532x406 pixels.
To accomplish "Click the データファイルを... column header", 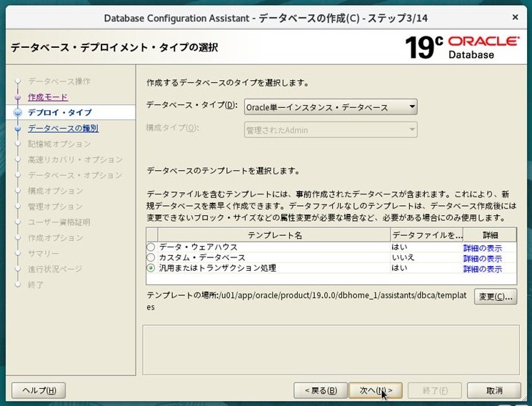I will point(427,235).
